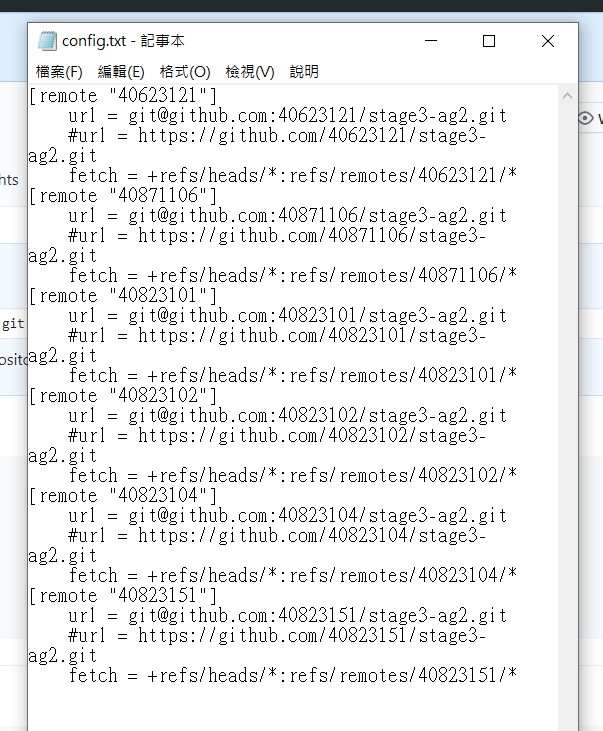Open the 檔案(F) File menu
Viewport: 603px width, 731px height.
59,72
